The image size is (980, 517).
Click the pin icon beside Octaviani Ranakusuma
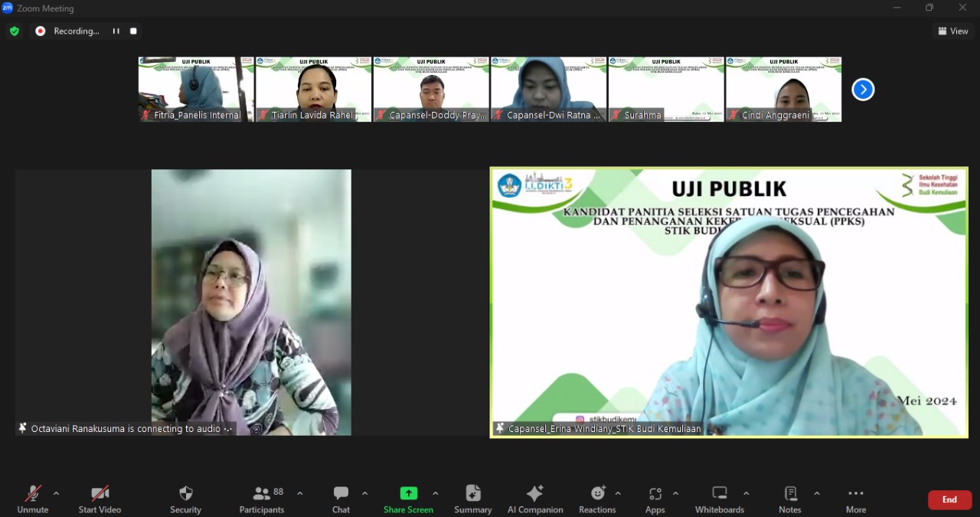[x=23, y=428]
